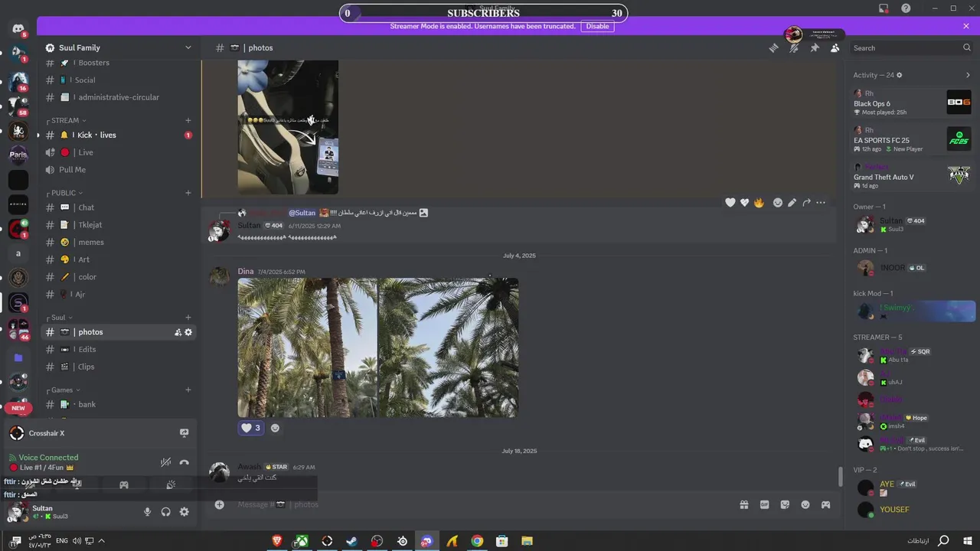
Task: Focus the Search field
Action: (913, 47)
